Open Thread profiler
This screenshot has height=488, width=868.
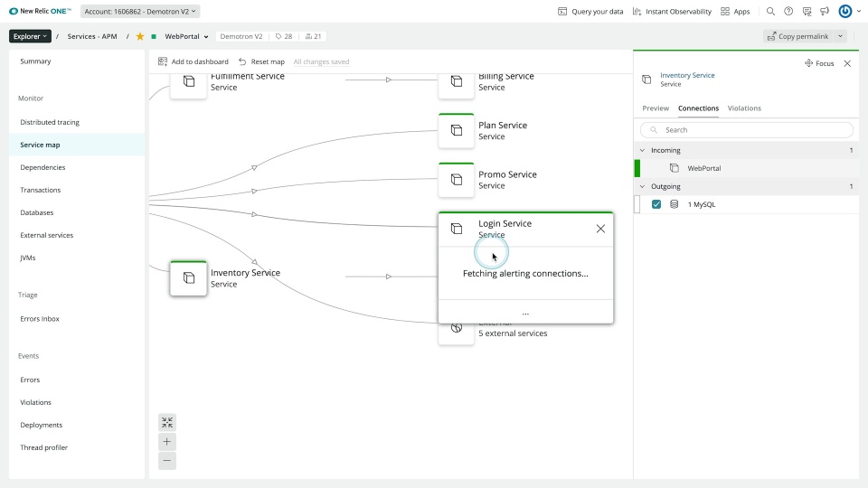click(43, 448)
